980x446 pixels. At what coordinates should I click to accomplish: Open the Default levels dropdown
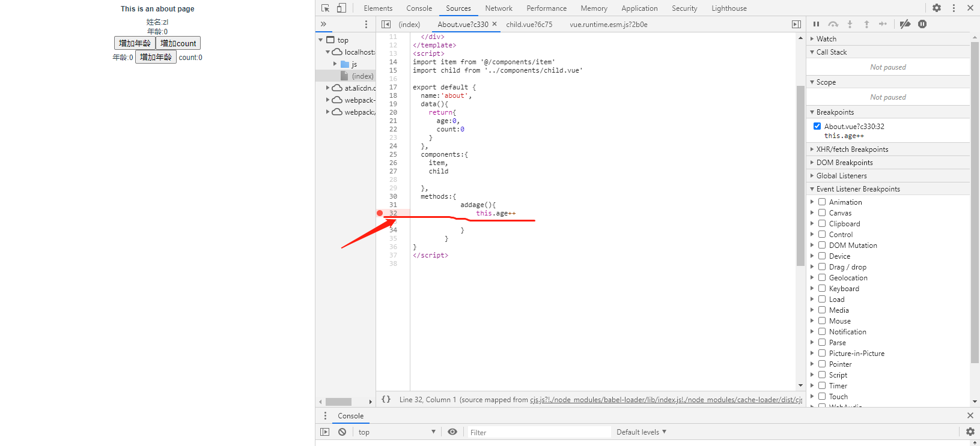[x=641, y=432]
